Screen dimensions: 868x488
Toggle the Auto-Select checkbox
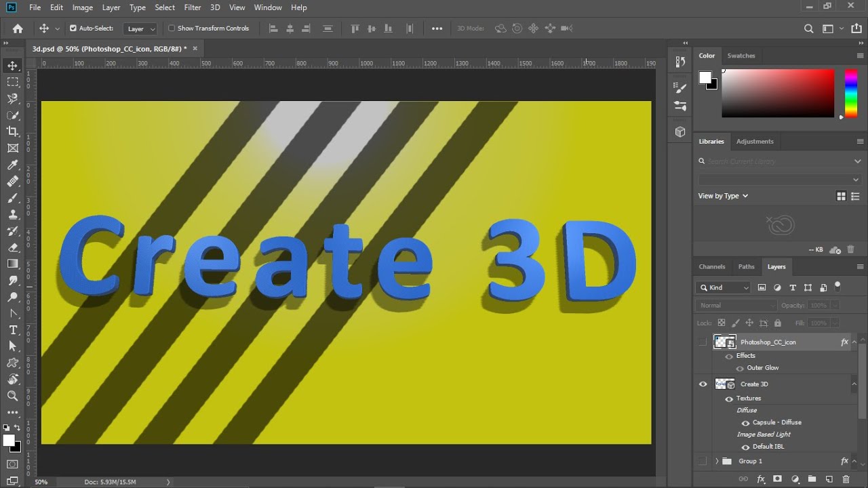(73, 28)
